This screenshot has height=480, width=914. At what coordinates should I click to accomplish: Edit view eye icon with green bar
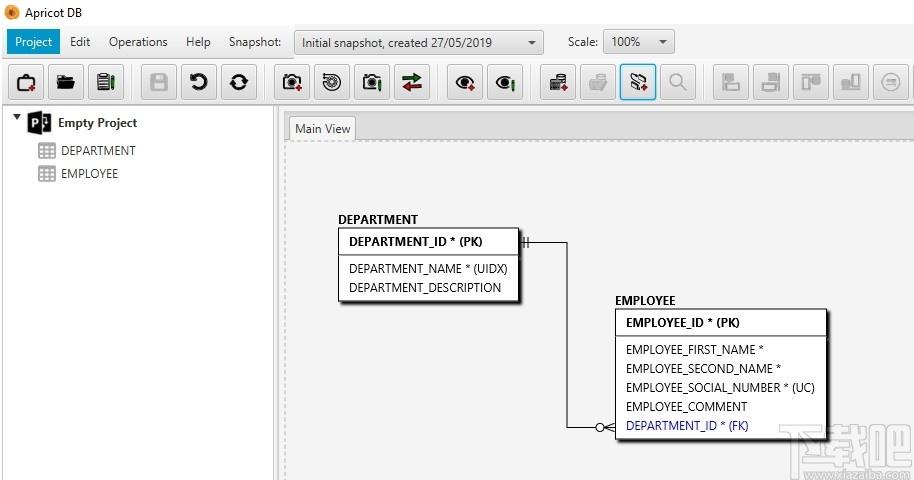click(x=505, y=82)
